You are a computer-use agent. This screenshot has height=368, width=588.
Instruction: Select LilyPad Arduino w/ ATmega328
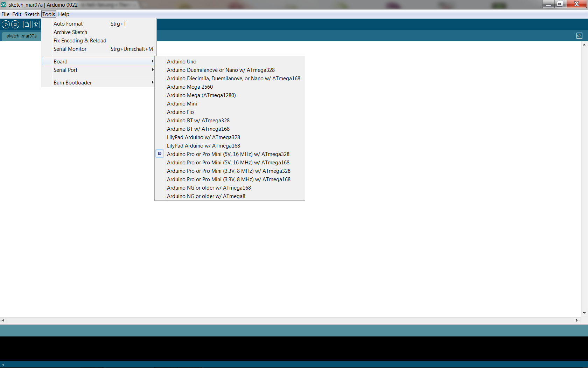point(230,137)
